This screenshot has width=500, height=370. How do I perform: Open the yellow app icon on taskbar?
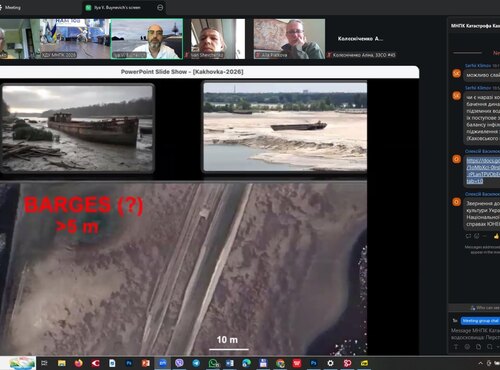(x=364, y=363)
